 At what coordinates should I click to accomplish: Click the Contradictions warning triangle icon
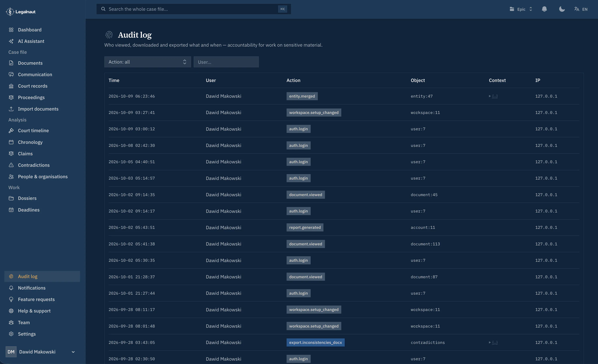[x=11, y=165]
